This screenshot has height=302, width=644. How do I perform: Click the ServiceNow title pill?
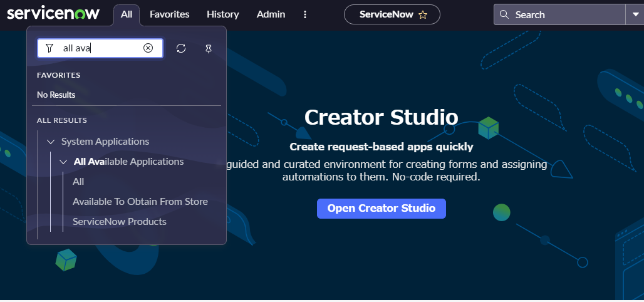point(392,14)
